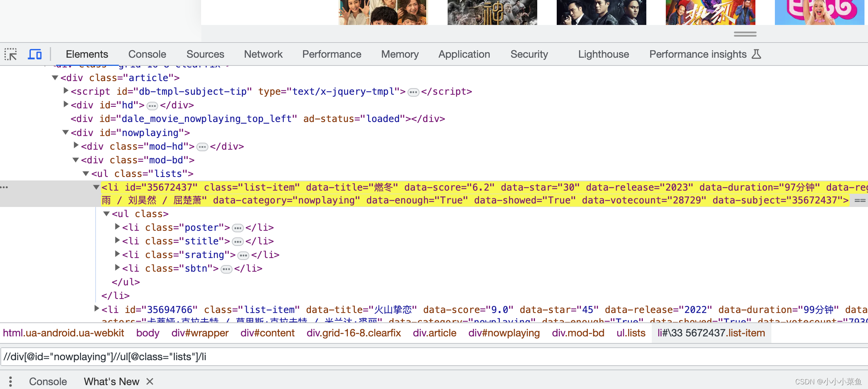The height and width of the screenshot is (389, 868).
Task: Open the Application tab
Action: click(x=464, y=54)
